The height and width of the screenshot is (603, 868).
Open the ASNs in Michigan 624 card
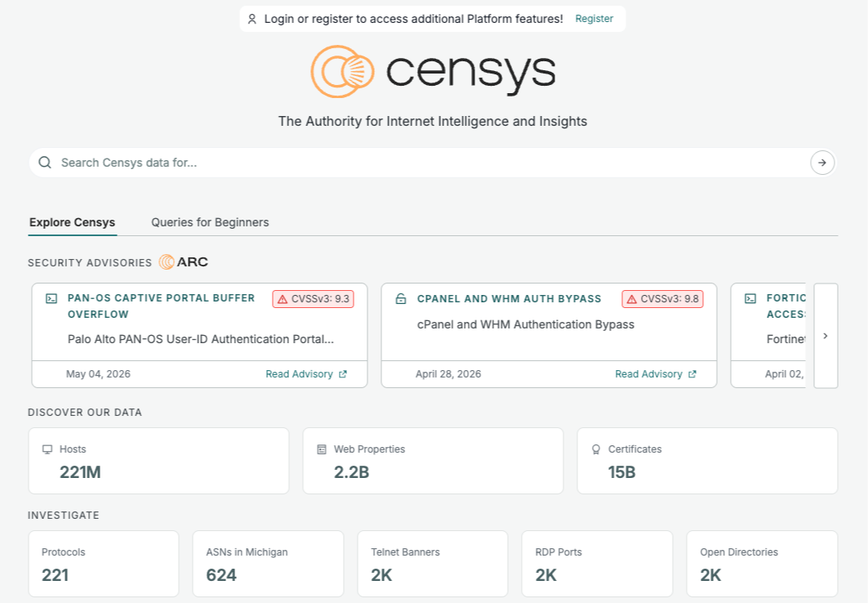[x=268, y=564]
